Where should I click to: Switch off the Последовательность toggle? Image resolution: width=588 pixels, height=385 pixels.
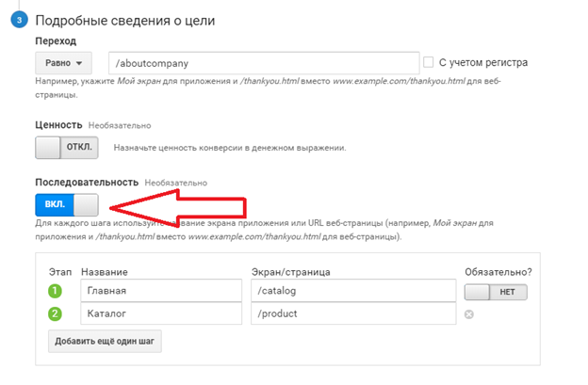coord(67,205)
